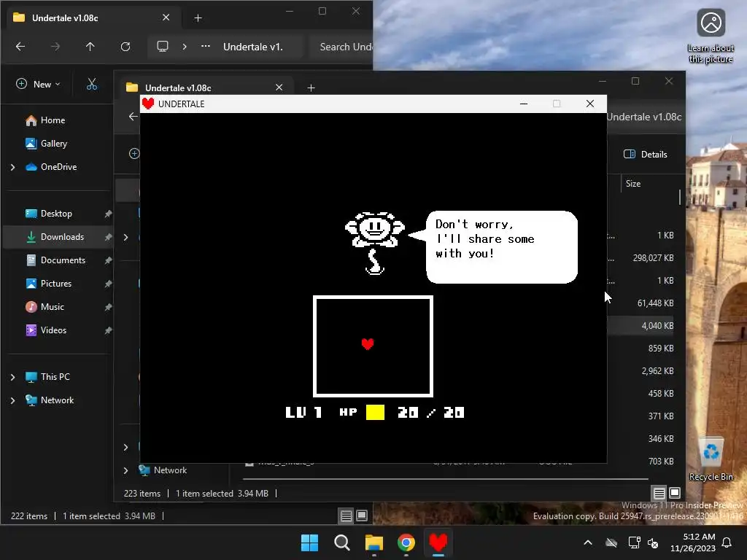Add a new tab in the rear Explorer window
This screenshot has width=747, height=560.
pyautogui.click(x=198, y=18)
